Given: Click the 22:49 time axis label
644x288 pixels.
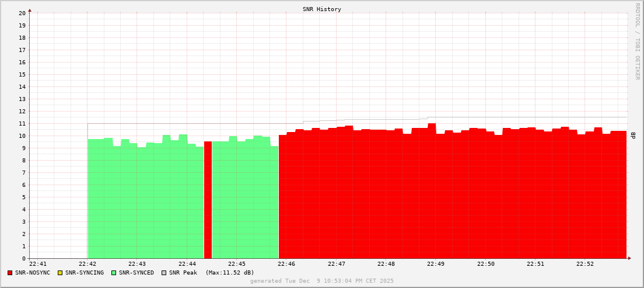Looking at the screenshot, I should click(x=436, y=264).
